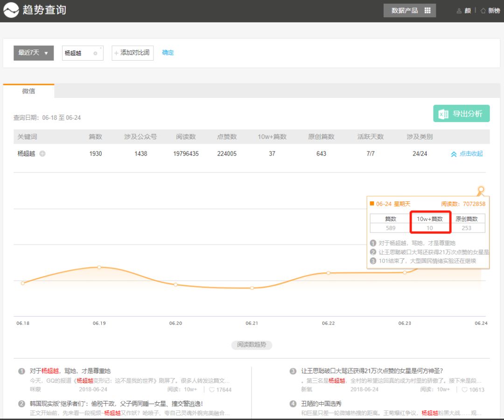Toggle the 阅读数趋势 chart legend

pos(252,345)
